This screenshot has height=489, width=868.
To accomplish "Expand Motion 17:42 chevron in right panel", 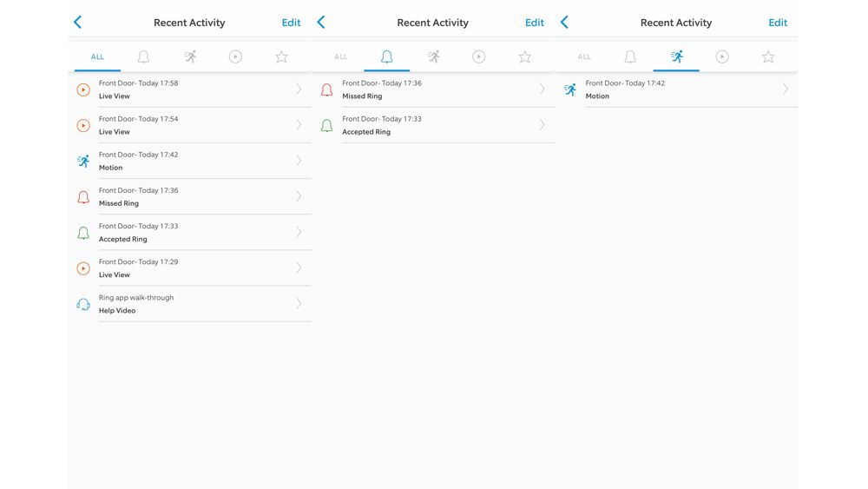I will [x=785, y=89].
